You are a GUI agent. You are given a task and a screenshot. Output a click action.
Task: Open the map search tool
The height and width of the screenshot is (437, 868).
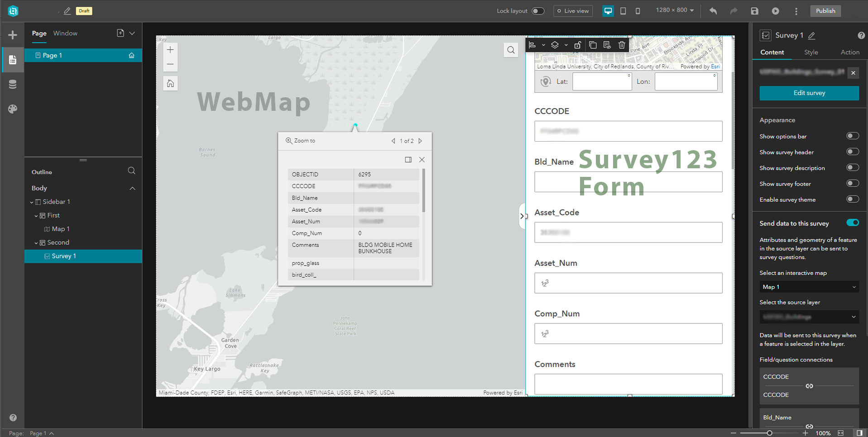coord(511,50)
